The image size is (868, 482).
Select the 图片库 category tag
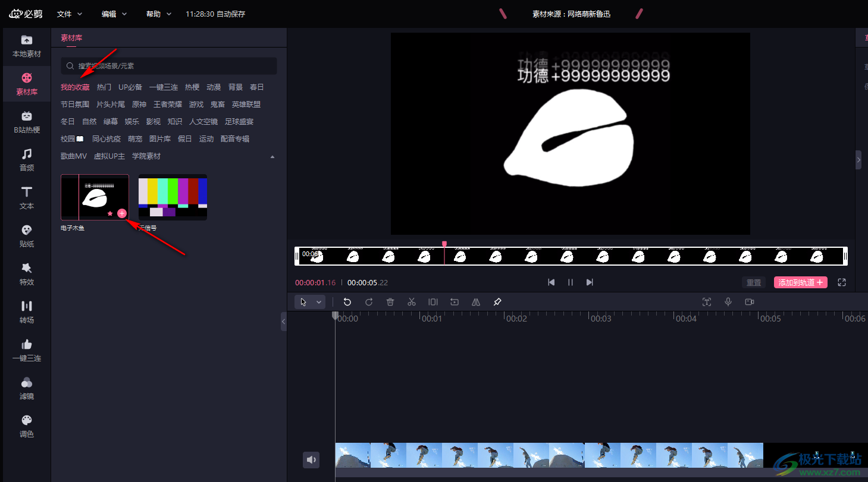160,139
